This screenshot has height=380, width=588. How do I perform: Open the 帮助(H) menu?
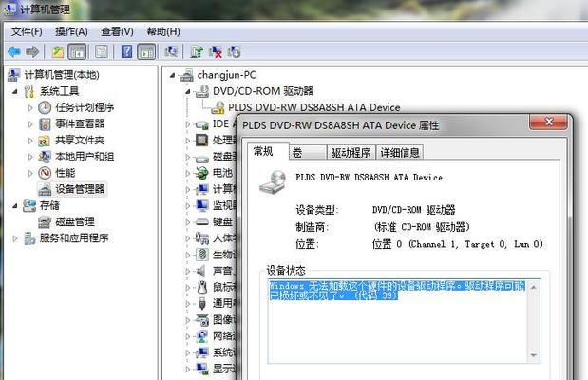click(x=163, y=31)
